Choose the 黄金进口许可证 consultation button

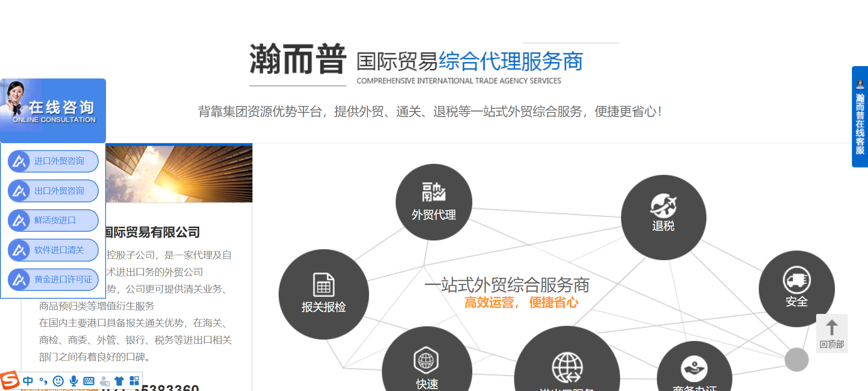(x=53, y=279)
